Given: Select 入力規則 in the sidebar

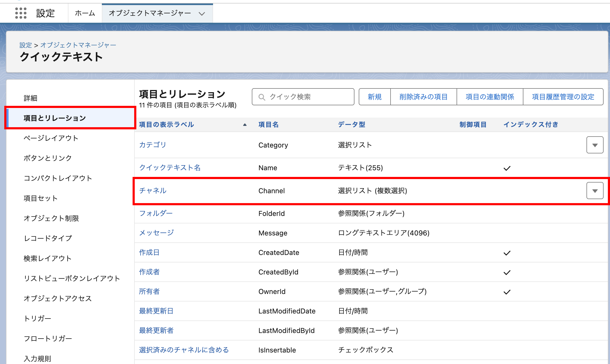Looking at the screenshot, I should (37, 359).
